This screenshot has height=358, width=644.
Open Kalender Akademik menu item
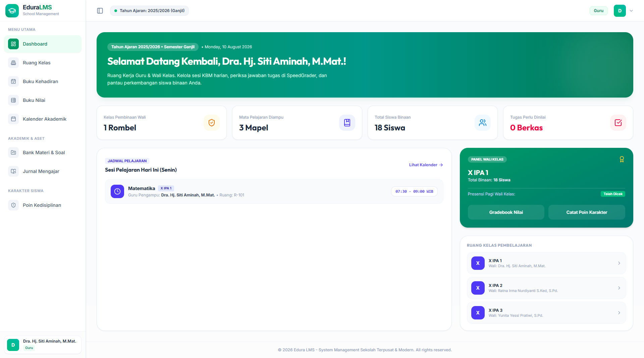tap(43, 119)
